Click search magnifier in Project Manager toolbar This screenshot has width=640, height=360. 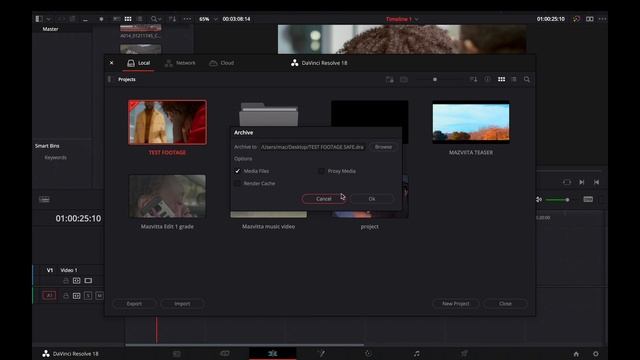(527, 79)
